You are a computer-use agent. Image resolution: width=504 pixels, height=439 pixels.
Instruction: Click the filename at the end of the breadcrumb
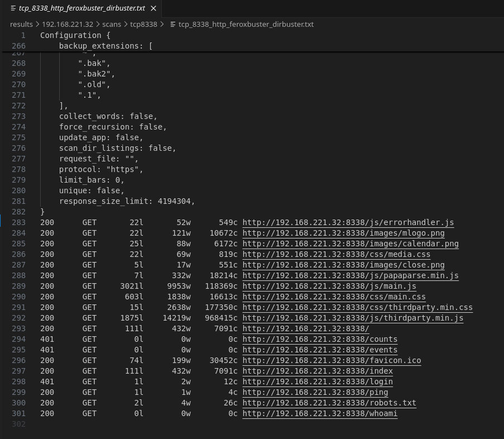coord(246,25)
